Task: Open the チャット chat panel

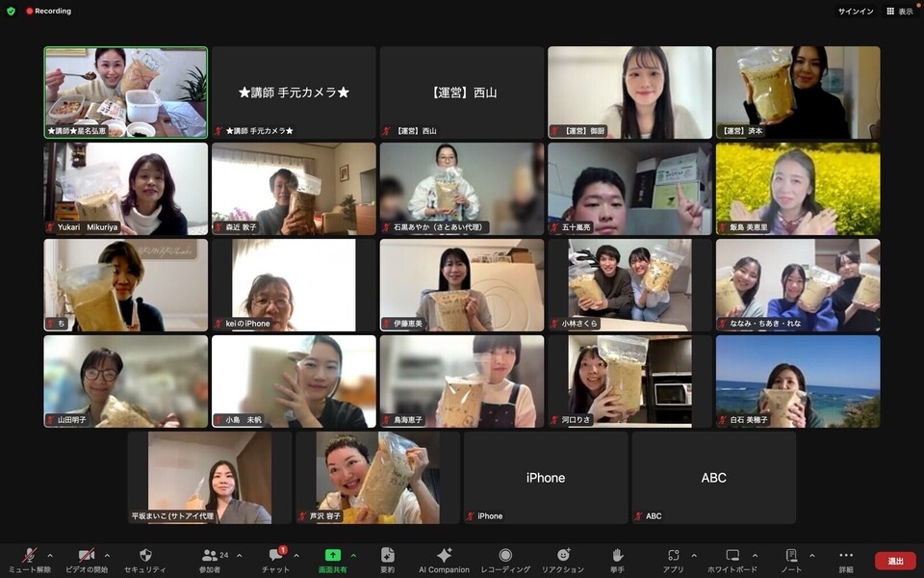Action: 275,557
